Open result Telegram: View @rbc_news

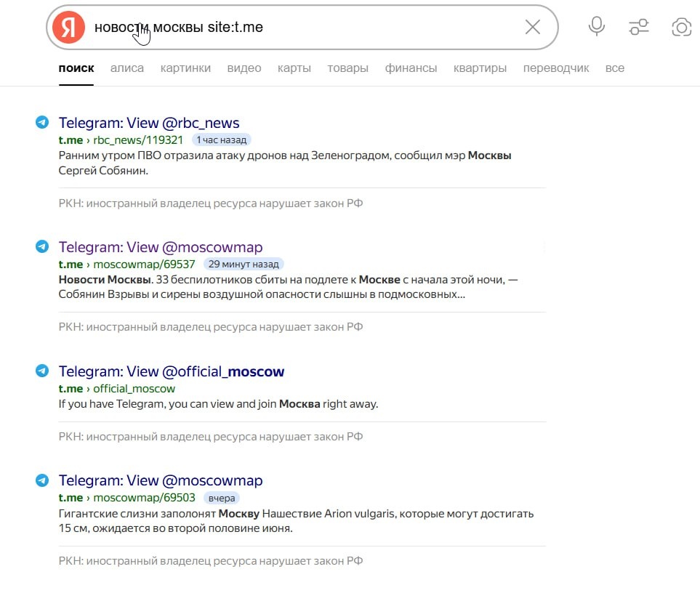[x=149, y=123]
